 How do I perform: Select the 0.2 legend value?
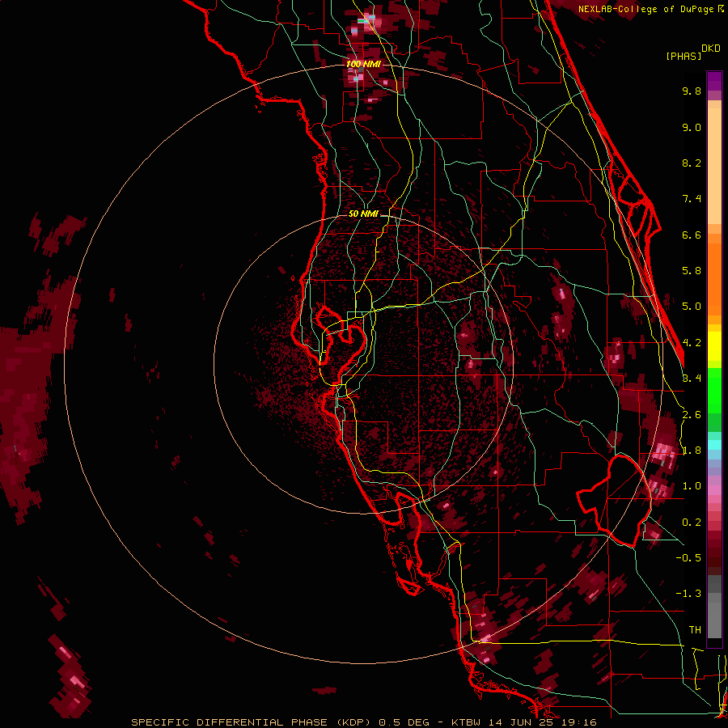pos(692,523)
